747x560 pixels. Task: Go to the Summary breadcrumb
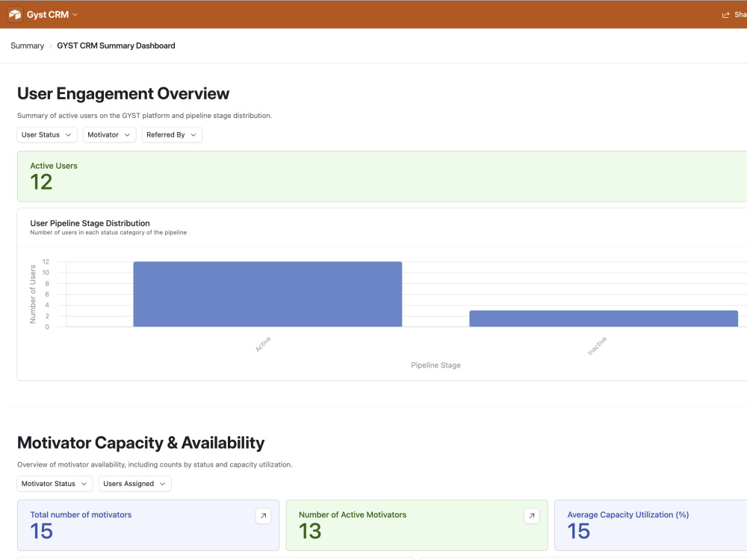[27, 46]
